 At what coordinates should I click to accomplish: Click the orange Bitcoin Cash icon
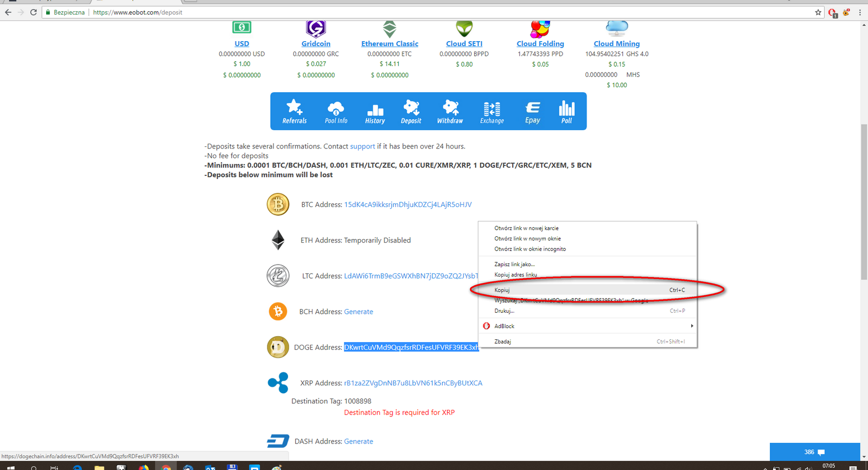click(278, 311)
